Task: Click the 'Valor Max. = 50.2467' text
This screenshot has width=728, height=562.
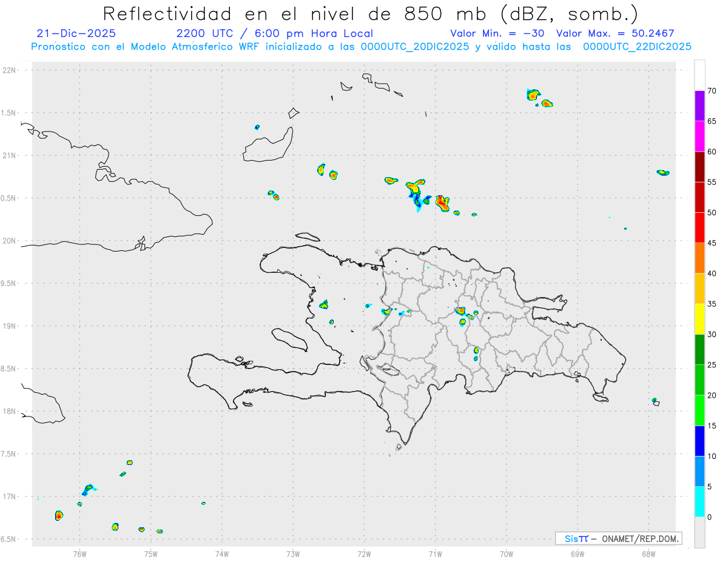Action: point(615,33)
